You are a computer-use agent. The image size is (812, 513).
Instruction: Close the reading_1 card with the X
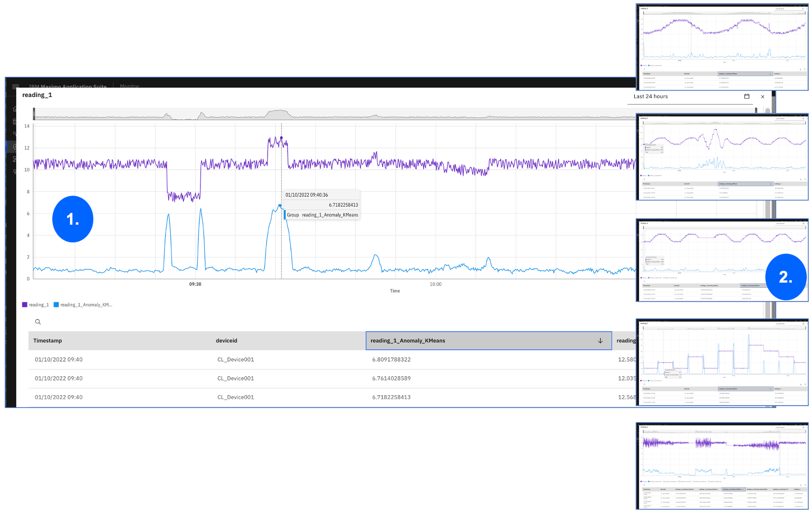coord(763,97)
